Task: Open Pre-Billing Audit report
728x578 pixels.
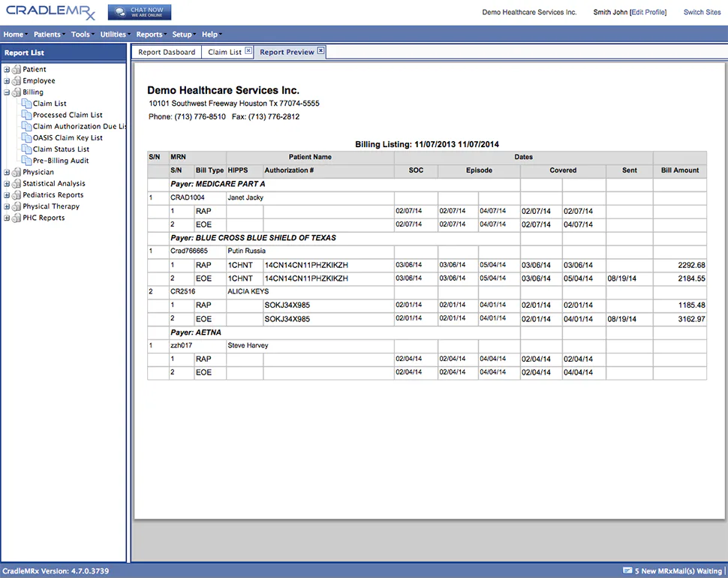Action: pos(61,161)
